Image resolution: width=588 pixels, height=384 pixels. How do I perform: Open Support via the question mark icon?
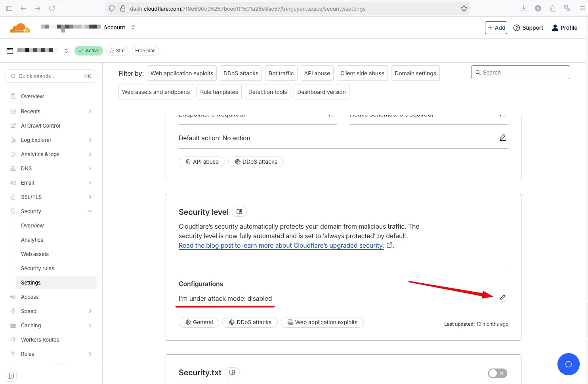(516, 27)
